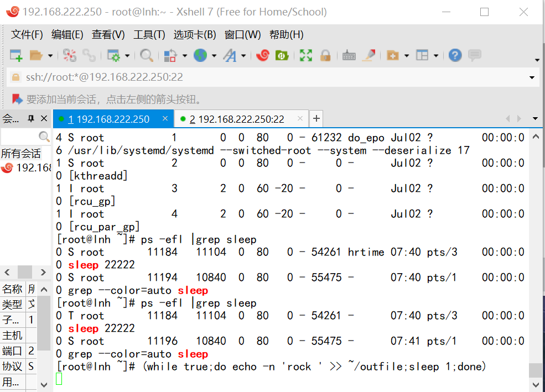Expand the file transfer dropdown arrow

click(185, 55)
